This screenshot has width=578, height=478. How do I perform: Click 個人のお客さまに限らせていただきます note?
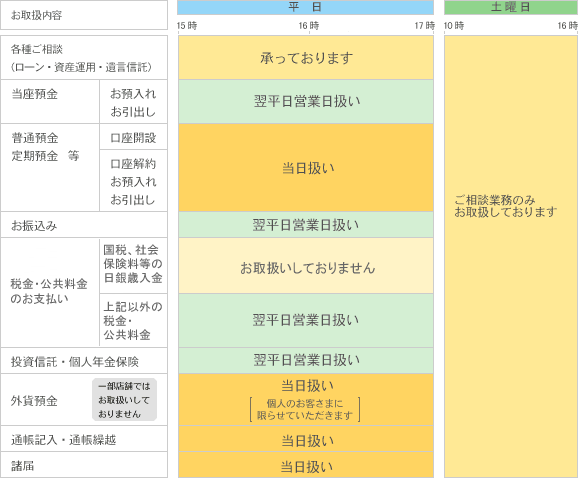305,409
